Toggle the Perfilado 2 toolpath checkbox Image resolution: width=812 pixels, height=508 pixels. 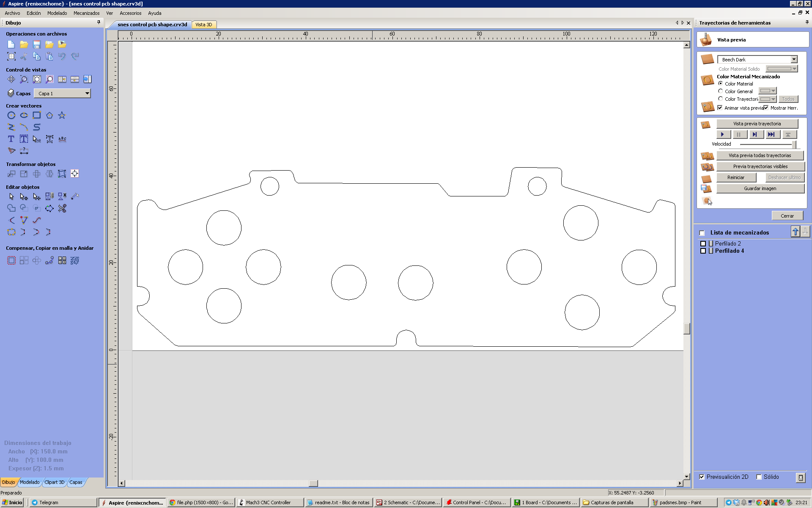point(703,243)
